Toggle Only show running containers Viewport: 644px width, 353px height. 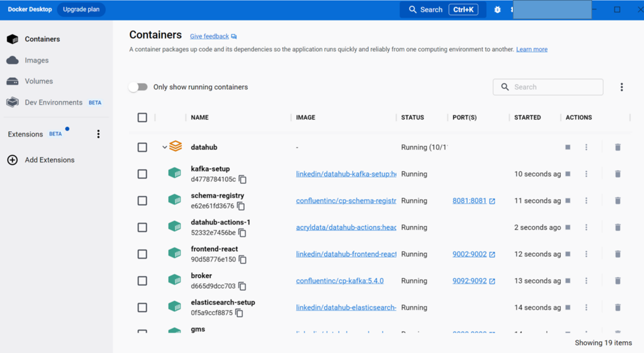138,87
